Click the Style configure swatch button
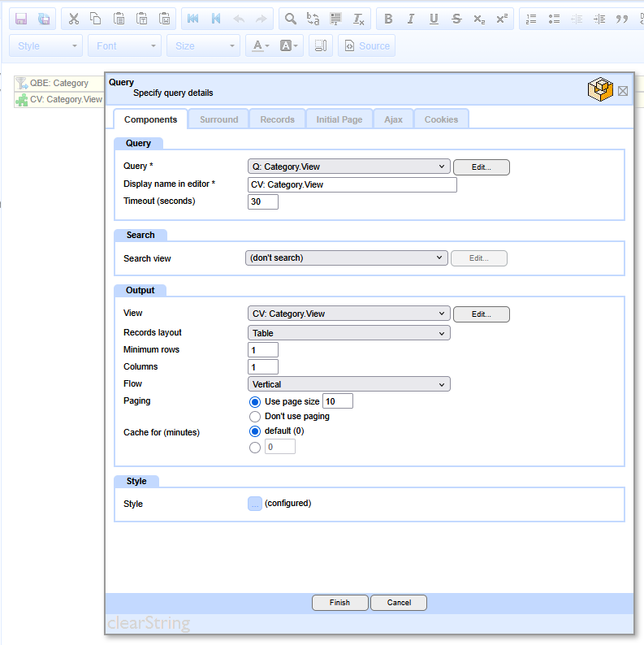The width and height of the screenshot is (644, 645). [255, 504]
